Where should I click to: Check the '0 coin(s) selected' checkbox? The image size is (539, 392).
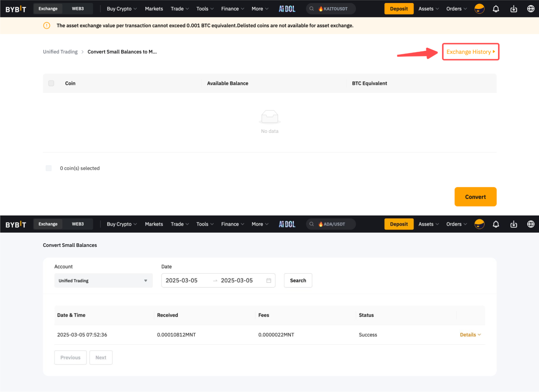point(49,168)
